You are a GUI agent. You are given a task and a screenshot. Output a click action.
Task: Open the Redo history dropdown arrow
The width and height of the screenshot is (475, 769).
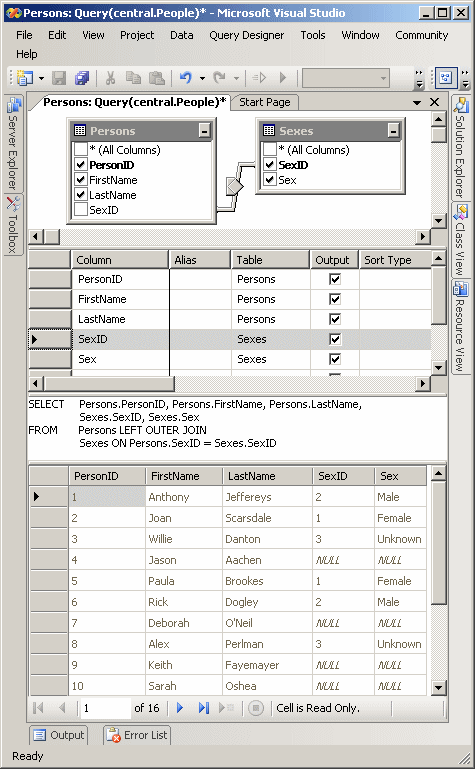236,78
